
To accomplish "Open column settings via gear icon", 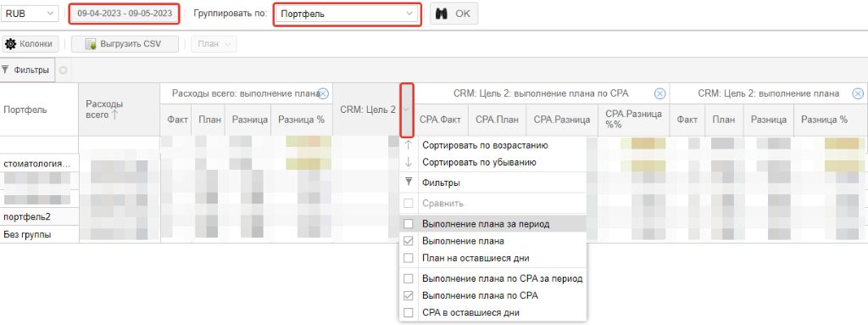I will pyautogui.click(x=11, y=44).
